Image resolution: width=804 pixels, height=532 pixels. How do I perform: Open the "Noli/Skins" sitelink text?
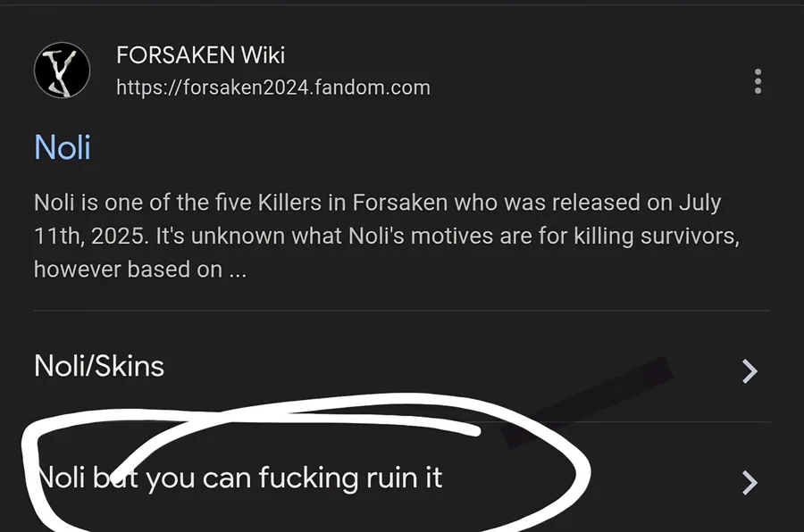pyautogui.click(x=99, y=366)
